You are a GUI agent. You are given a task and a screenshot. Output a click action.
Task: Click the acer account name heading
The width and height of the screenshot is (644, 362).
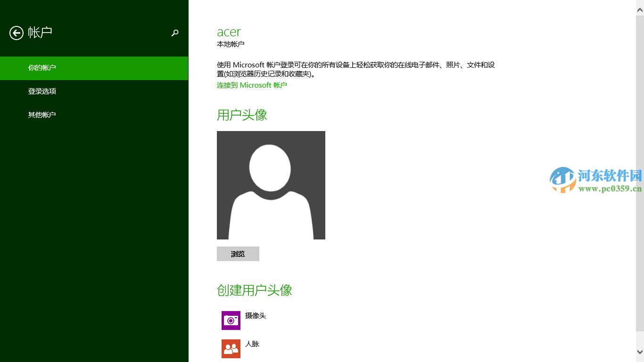(x=229, y=32)
